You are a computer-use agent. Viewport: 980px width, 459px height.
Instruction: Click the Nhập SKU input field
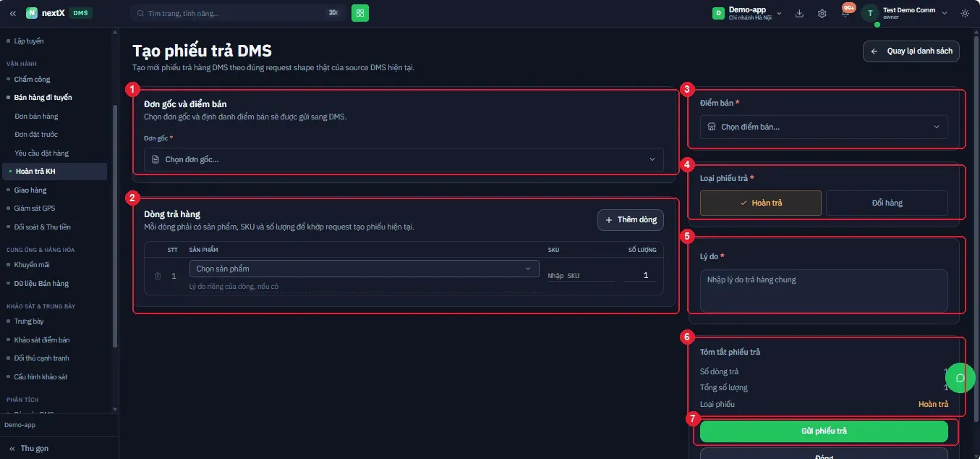pyautogui.click(x=581, y=276)
